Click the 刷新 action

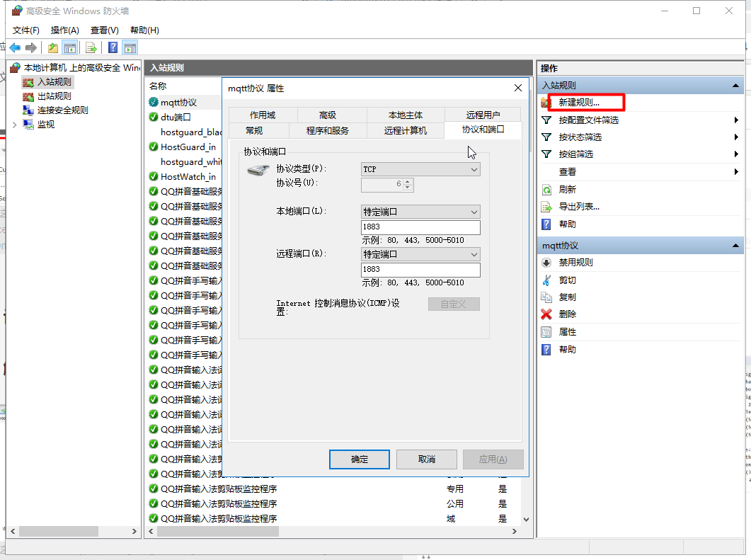pyautogui.click(x=567, y=190)
